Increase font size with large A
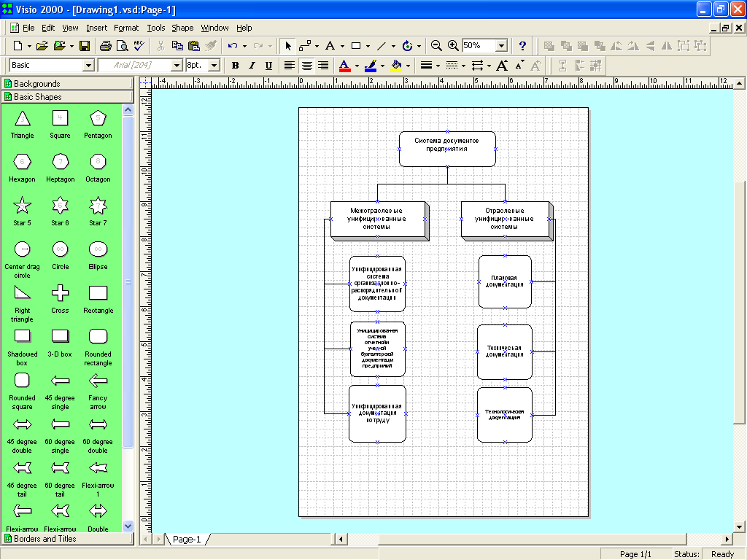747x560 pixels. pos(502,65)
